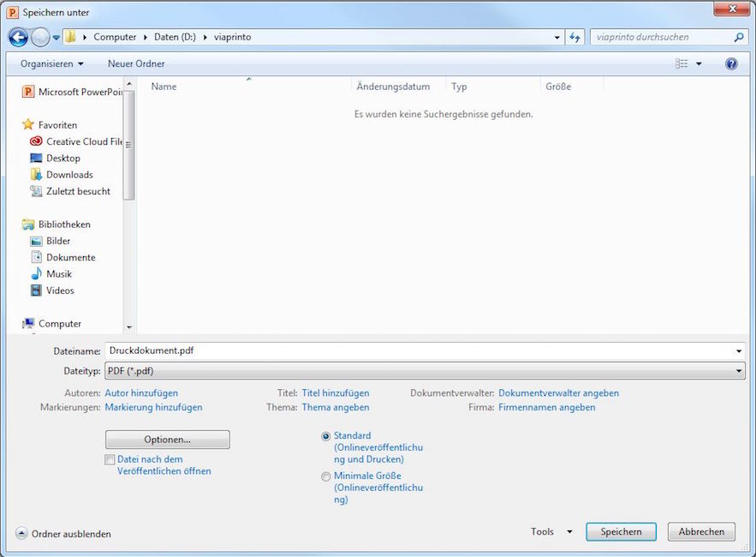Screen dimensions: 756x557
Task: Click navigation pane scroll up arrow
Action: (x=128, y=84)
